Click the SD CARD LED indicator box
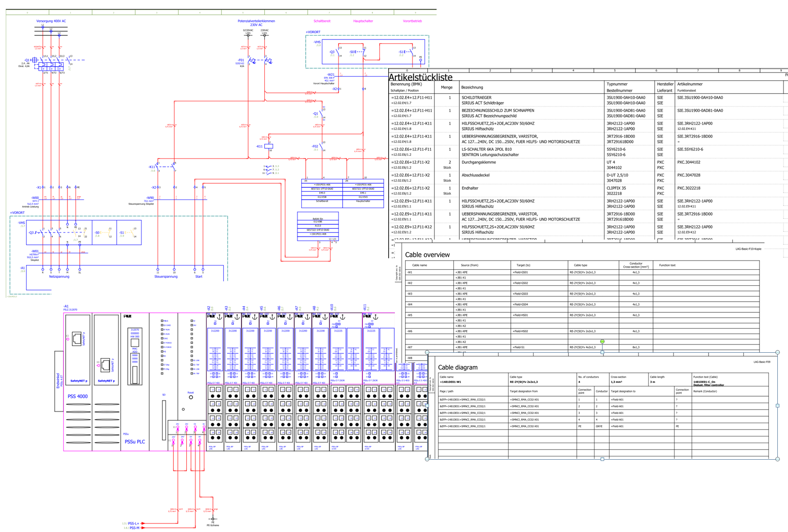The height and width of the screenshot is (532, 788). point(162,325)
